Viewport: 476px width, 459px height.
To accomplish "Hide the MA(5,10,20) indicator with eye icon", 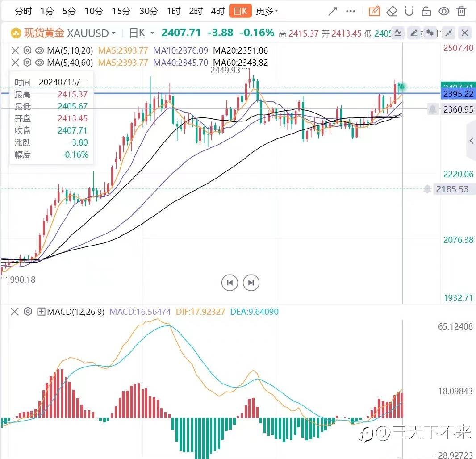I will point(39,50).
